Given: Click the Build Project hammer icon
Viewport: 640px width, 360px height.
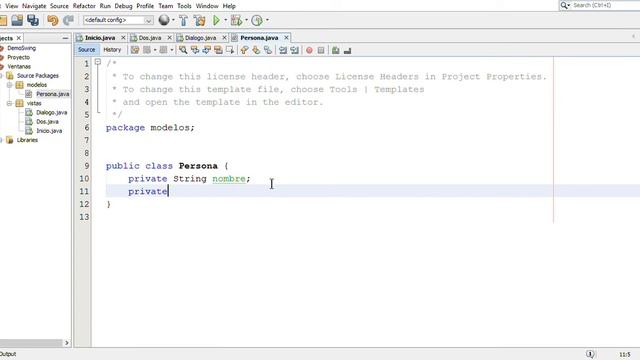Looking at the screenshot, I should (x=183, y=20).
